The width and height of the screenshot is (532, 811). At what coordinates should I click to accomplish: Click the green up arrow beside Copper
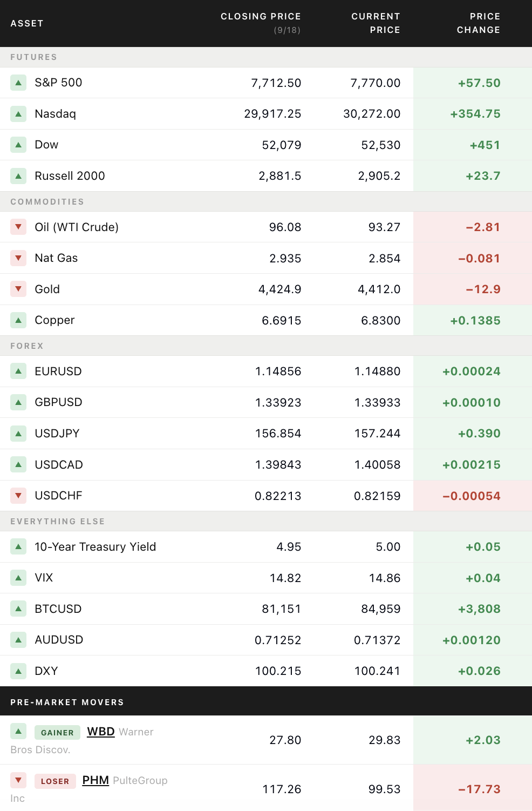pyautogui.click(x=18, y=320)
